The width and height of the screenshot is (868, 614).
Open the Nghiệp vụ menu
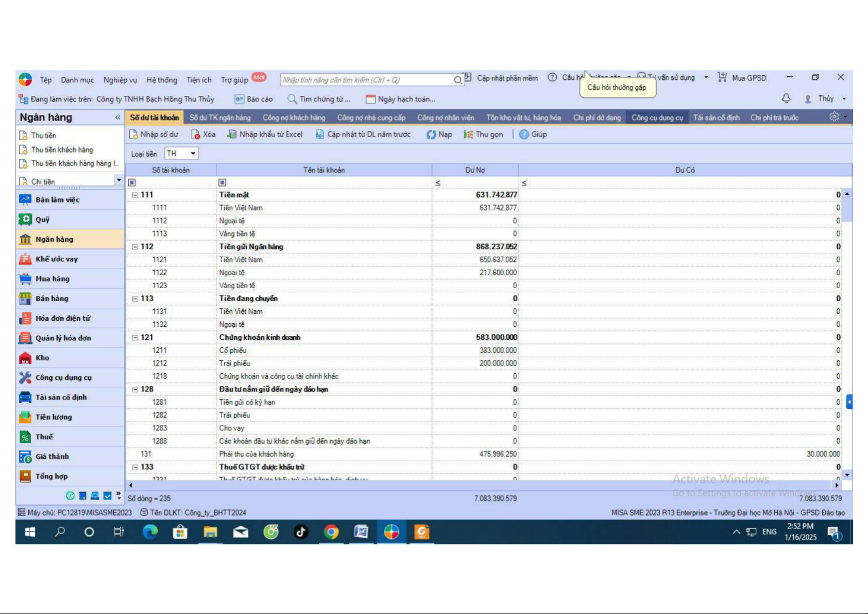pos(120,80)
